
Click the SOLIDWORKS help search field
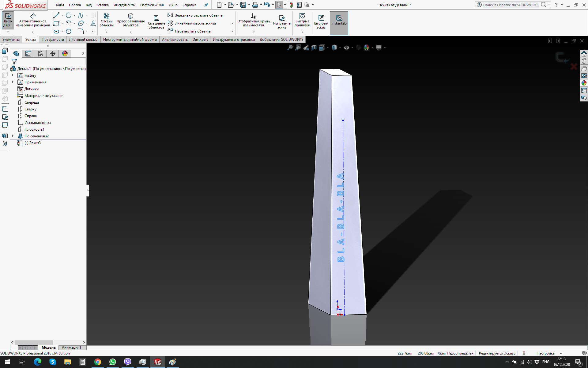(510, 5)
